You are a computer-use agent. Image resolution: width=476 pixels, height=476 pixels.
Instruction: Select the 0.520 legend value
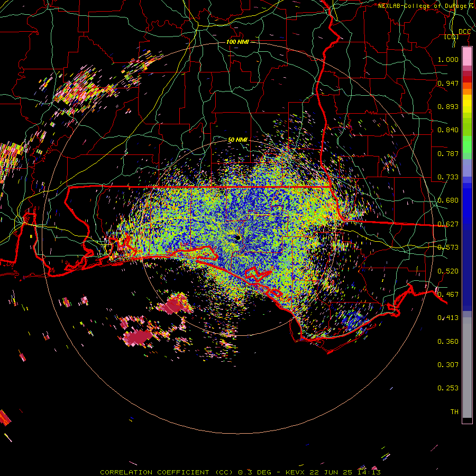tap(448, 271)
